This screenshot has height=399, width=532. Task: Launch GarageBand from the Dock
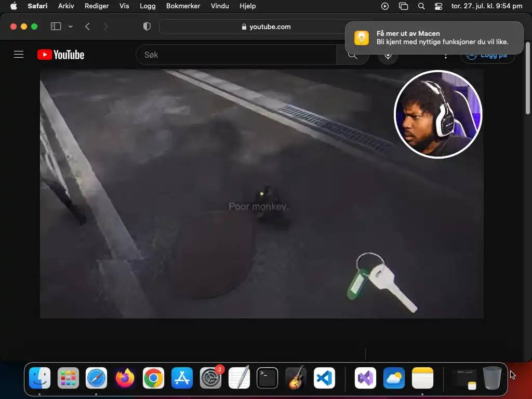[296, 378]
